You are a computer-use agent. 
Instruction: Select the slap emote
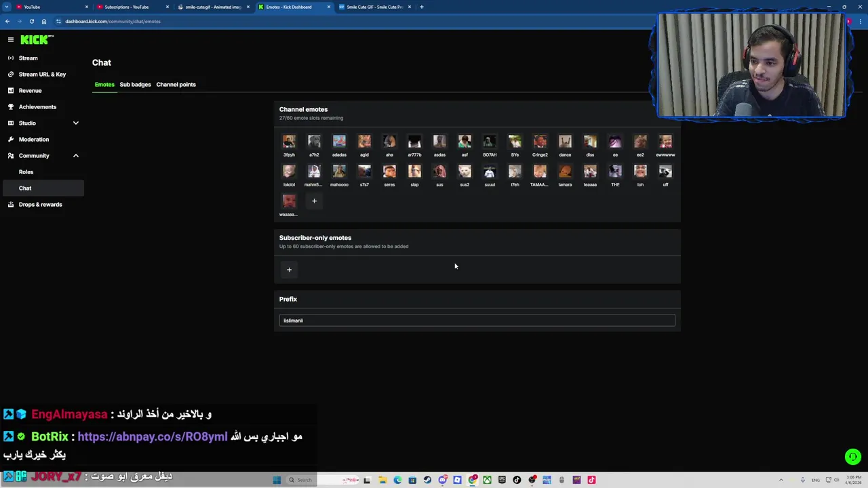click(x=414, y=171)
